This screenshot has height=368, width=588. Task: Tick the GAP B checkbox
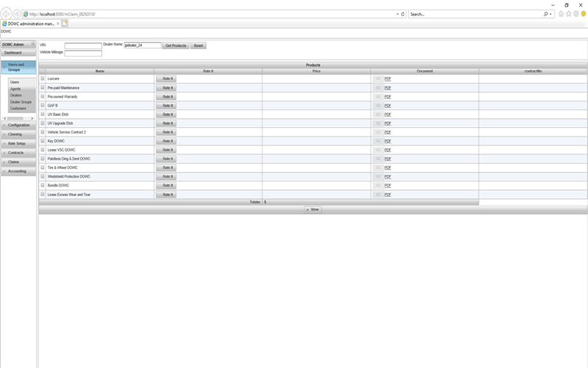point(43,105)
